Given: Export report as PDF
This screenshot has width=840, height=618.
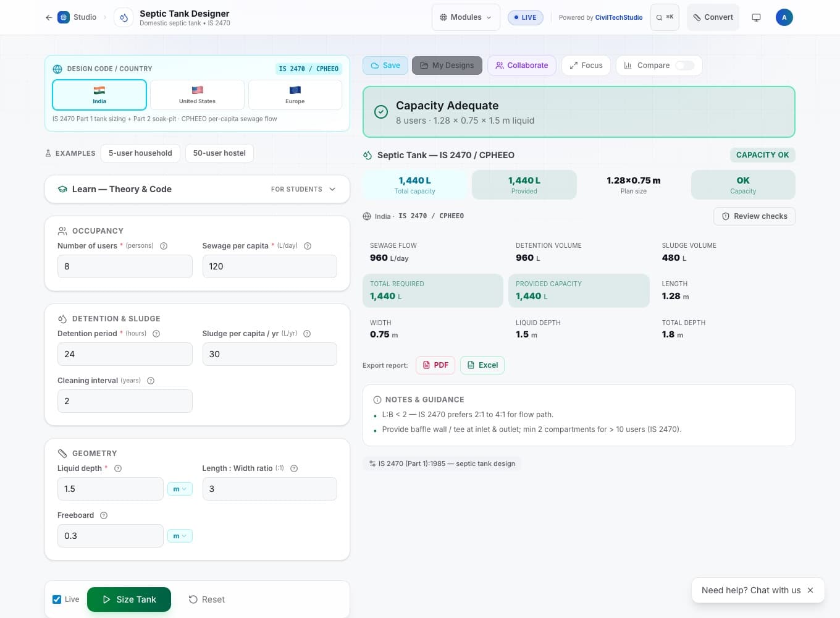Looking at the screenshot, I should click(435, 365).
